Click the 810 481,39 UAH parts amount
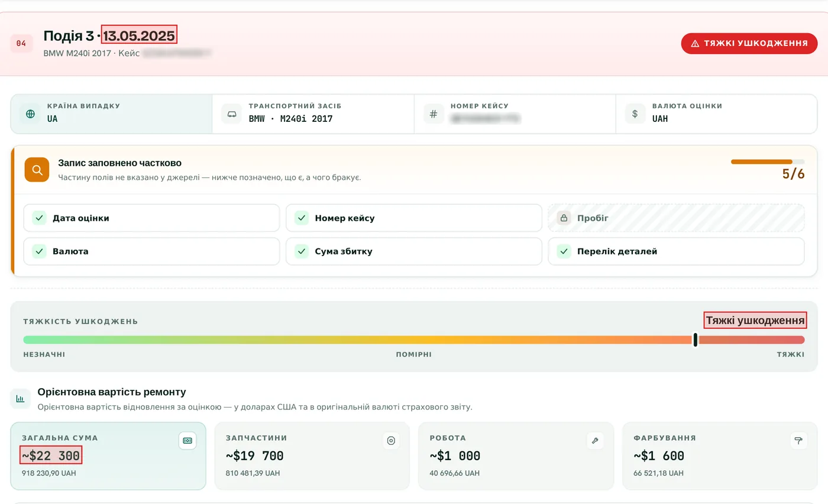The height and width of the screenshot is (504, 828). [x=253, y=473]
